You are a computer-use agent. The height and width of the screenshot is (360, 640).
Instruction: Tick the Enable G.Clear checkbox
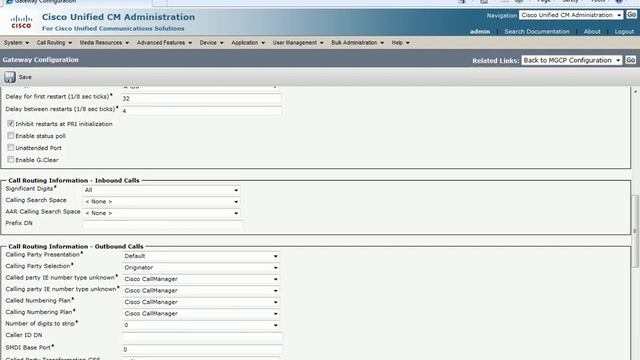point(11,160)
